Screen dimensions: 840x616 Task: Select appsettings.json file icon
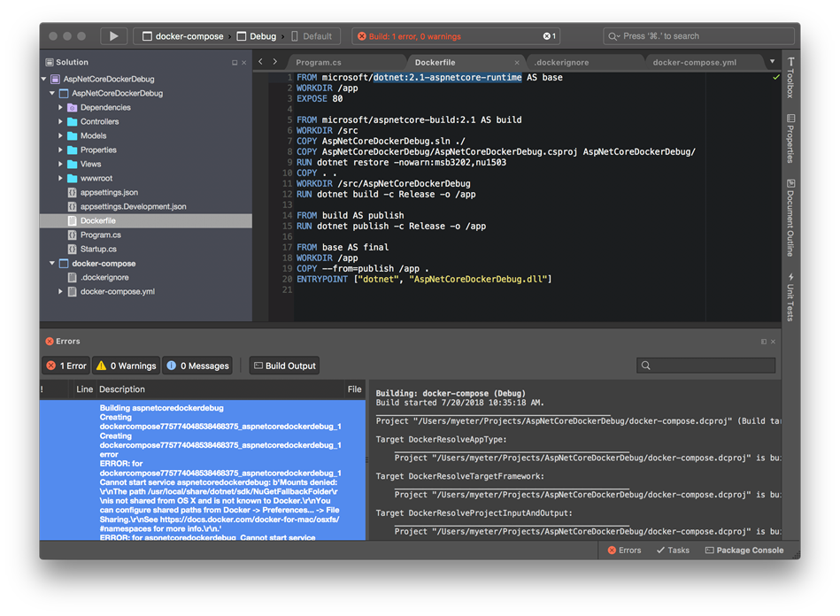point(72,192)
